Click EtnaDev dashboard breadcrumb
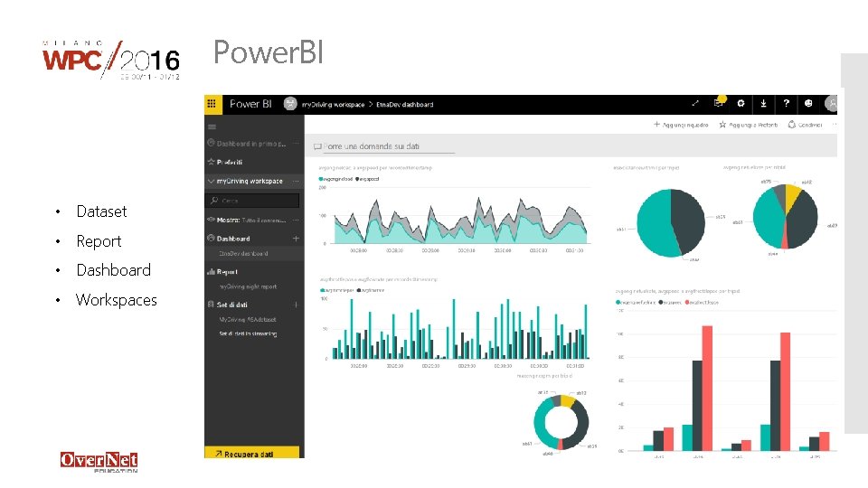868x488 pixels. click(x=405, y=105)
